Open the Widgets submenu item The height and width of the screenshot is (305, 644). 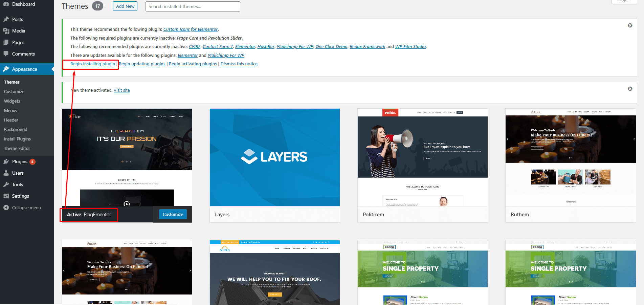(x=12, y=101)
